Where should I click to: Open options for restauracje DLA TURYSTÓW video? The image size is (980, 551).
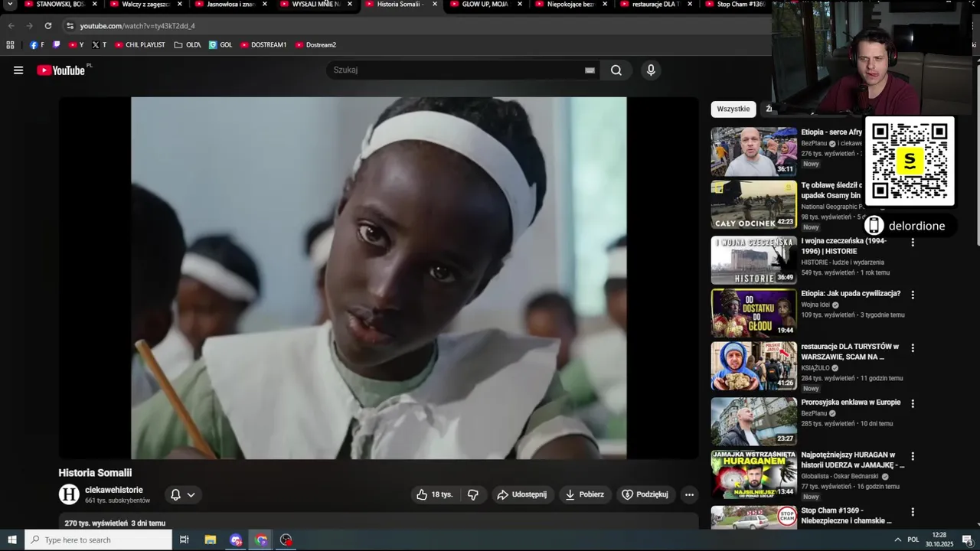coord(912,347)
